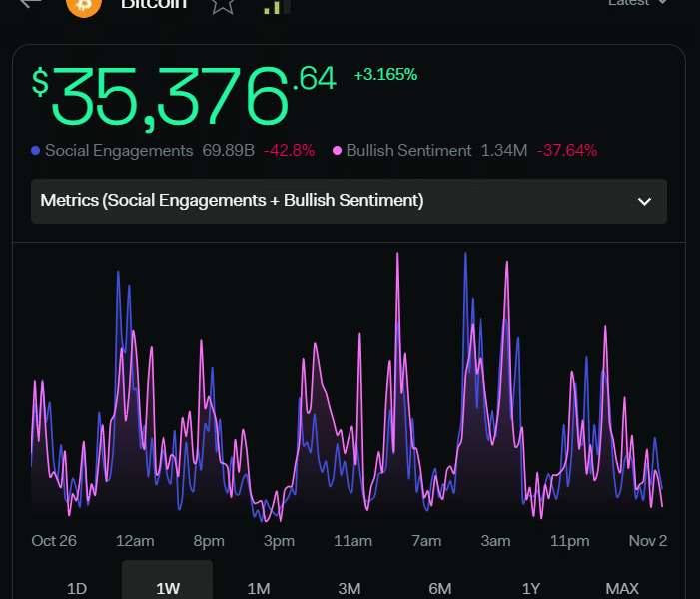Image resolution: width=700 pixels, height=599 pixels.
Task: Select the 3M time range tab
Action: point(350,587)
